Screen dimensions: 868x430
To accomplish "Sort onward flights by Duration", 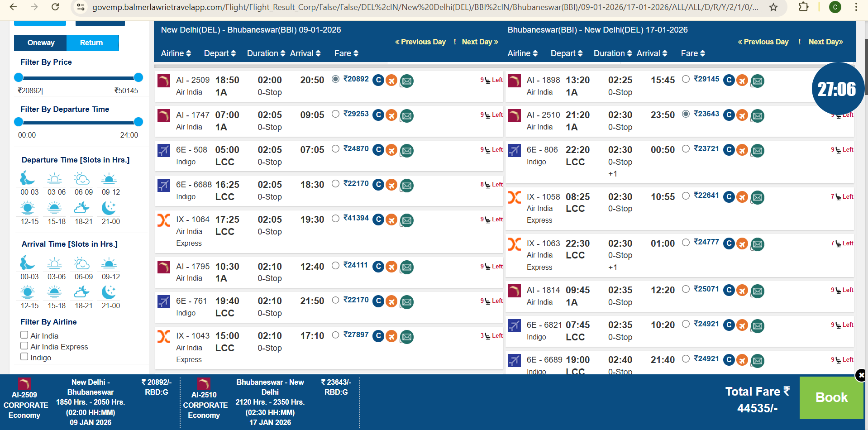I will click(x=266, y=53).
